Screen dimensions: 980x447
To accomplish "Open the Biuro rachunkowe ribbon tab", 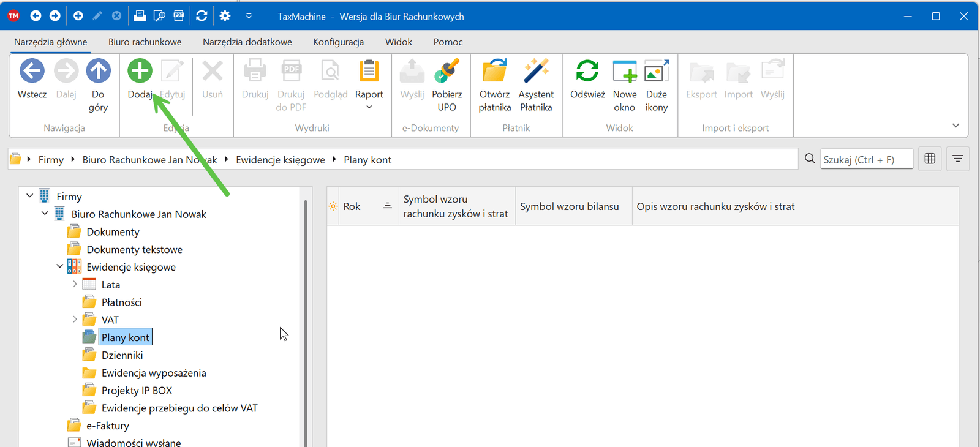I will 145,42.
